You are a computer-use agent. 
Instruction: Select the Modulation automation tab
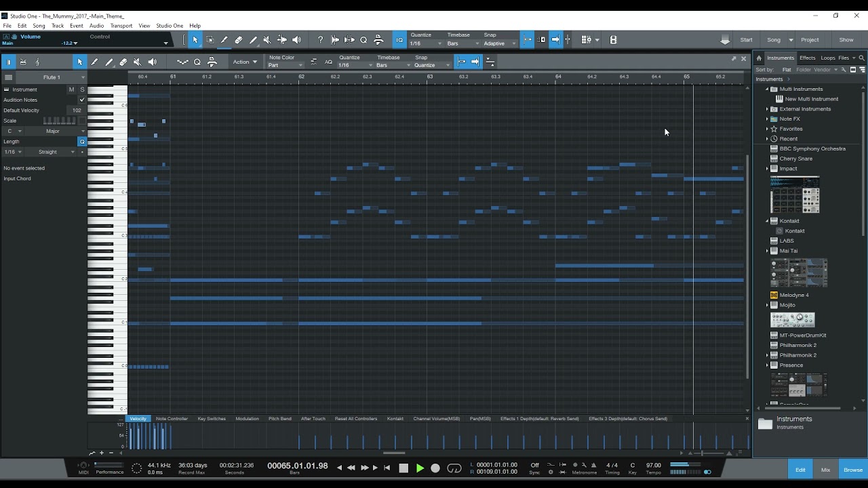[x=247, y=419]
